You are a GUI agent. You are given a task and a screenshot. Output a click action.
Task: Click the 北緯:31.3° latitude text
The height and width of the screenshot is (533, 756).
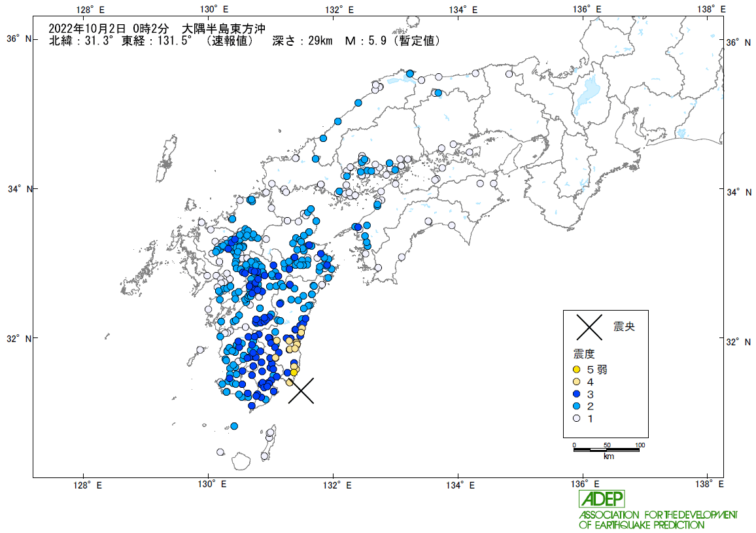[x=81, y=41]
